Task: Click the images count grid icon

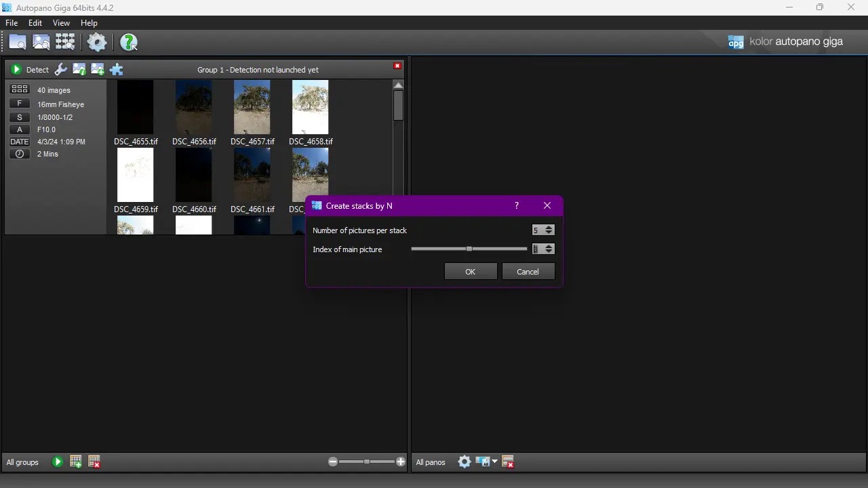Action: tap(20, 89)
